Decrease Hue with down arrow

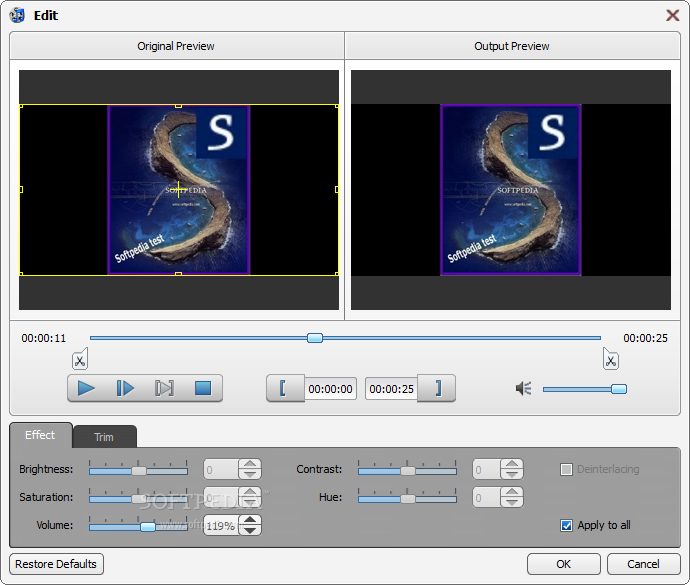coord(512,503)
